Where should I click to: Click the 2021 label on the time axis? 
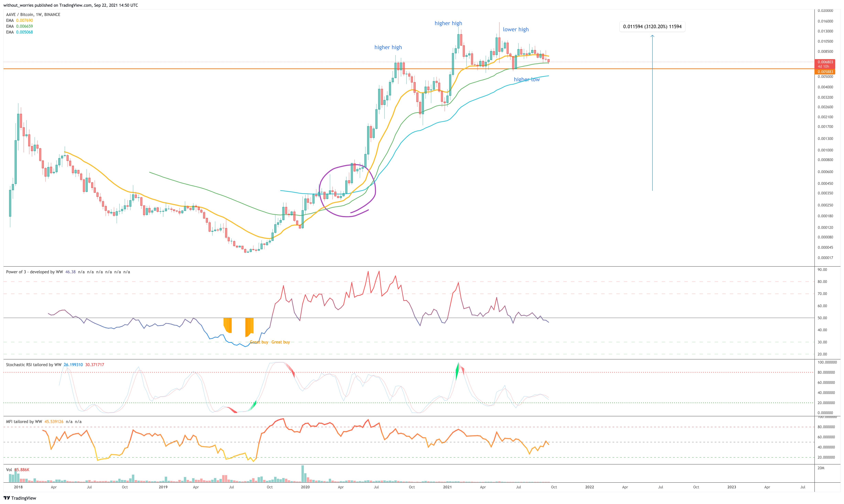pos(447,487)
